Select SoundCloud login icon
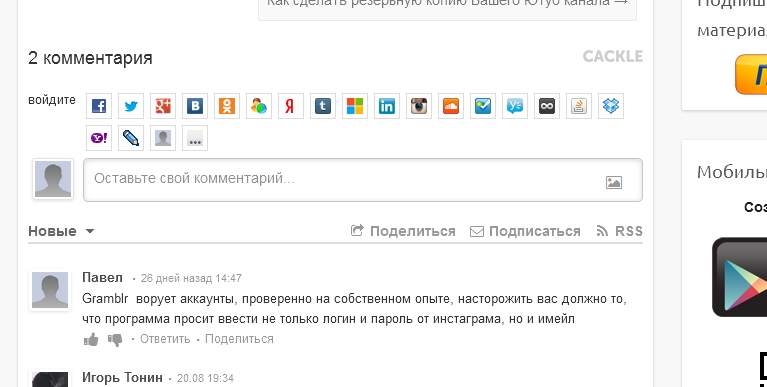This screenshot has height=387, width=767. coord(451,106)
